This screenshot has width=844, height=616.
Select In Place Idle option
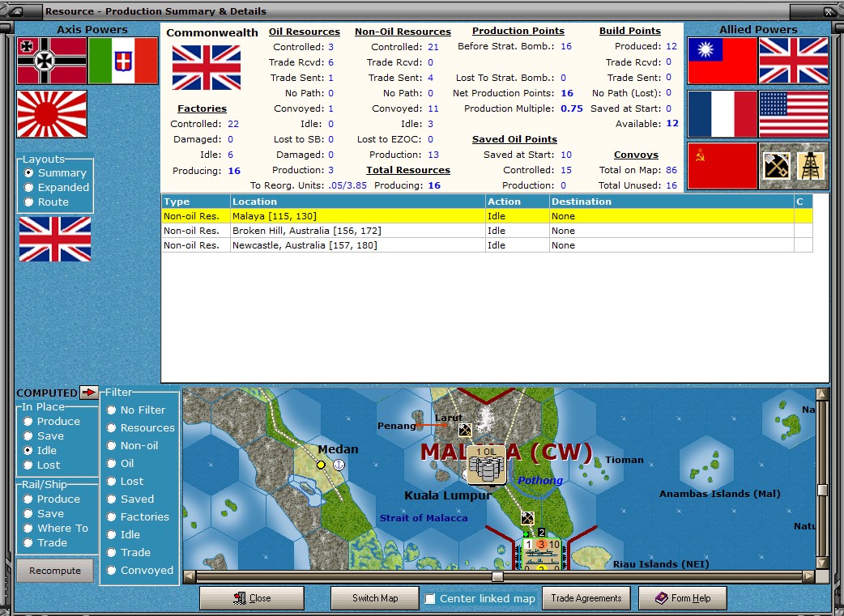(x=40, y=450)
